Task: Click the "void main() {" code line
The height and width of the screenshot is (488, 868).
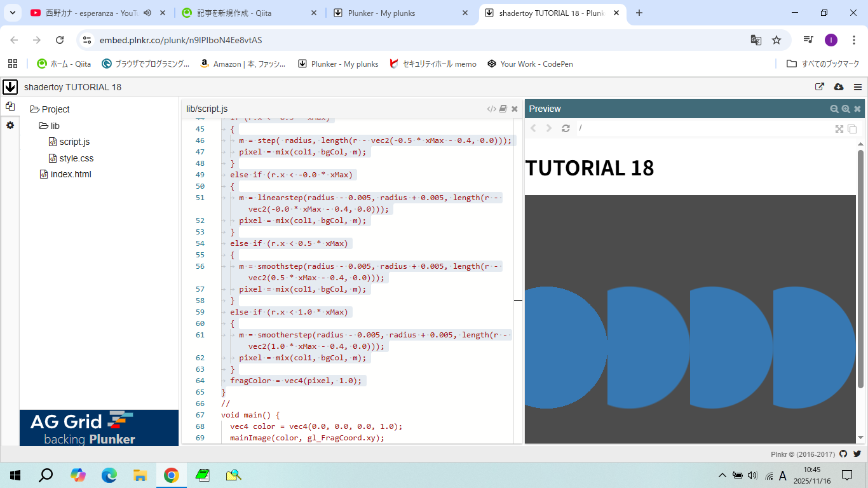Action: (x=250, y=415)
